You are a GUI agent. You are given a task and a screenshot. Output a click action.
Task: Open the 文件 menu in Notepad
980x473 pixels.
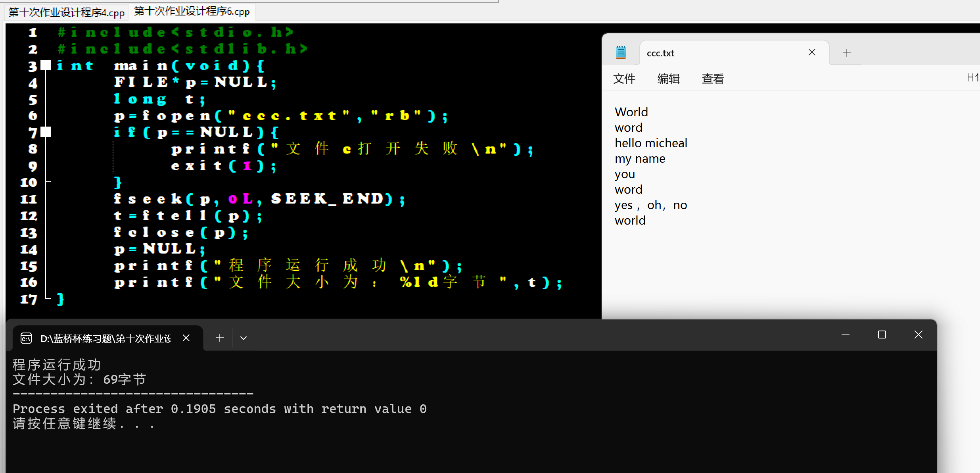[x=624, y=79]
